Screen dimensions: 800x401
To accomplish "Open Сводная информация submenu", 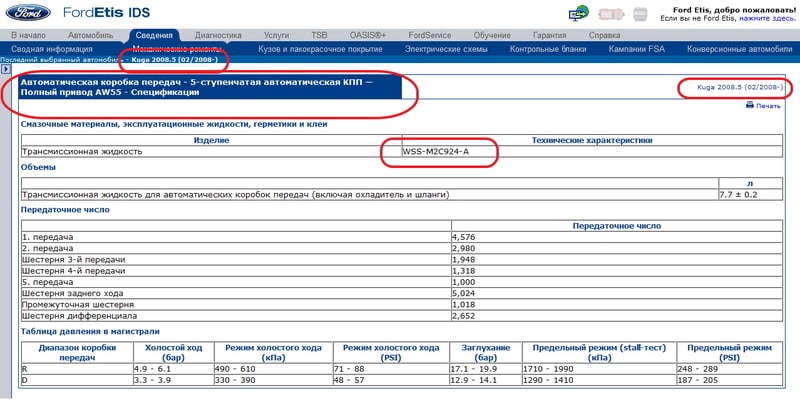I will (52, 49).
